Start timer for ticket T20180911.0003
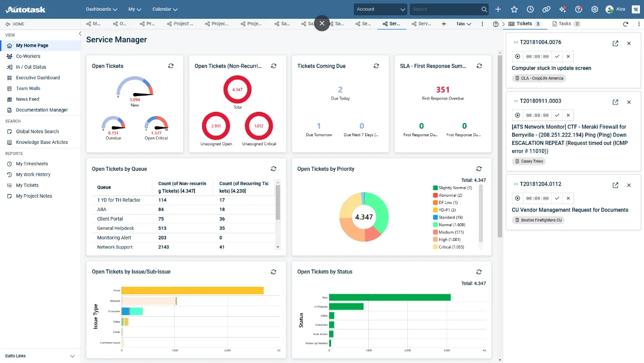The image size is (644, 363). click(518, 115)
